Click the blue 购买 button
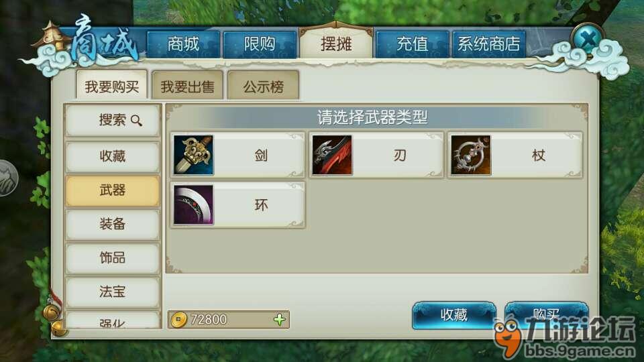The width and height of the screenshot is (644, 362). pos(546,315)
